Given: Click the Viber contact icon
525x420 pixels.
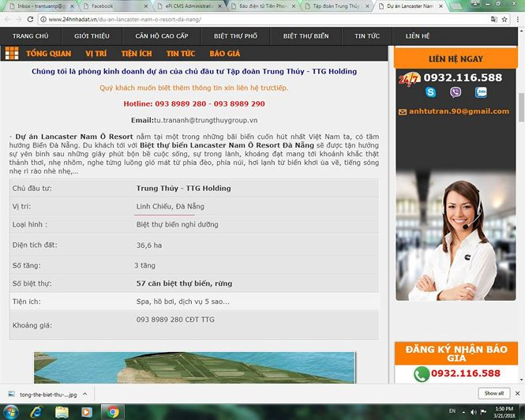Looking at the screenshot, I should (456, 92).
